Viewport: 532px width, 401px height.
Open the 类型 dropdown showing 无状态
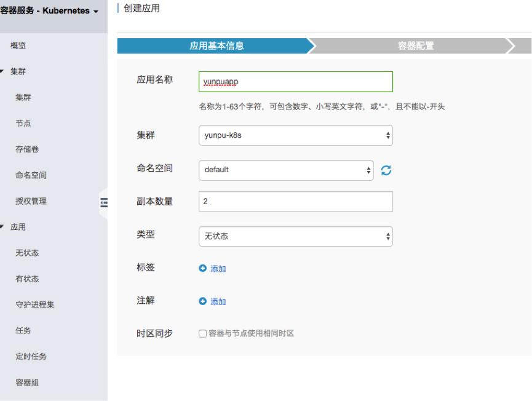(x=295, y=236)
